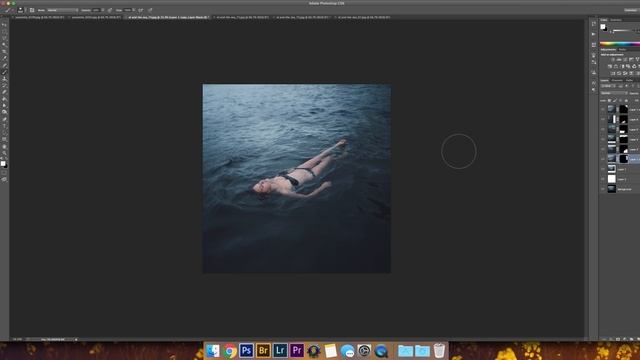
Task: Lock all attributes of the layer
Action: [626, 100]
